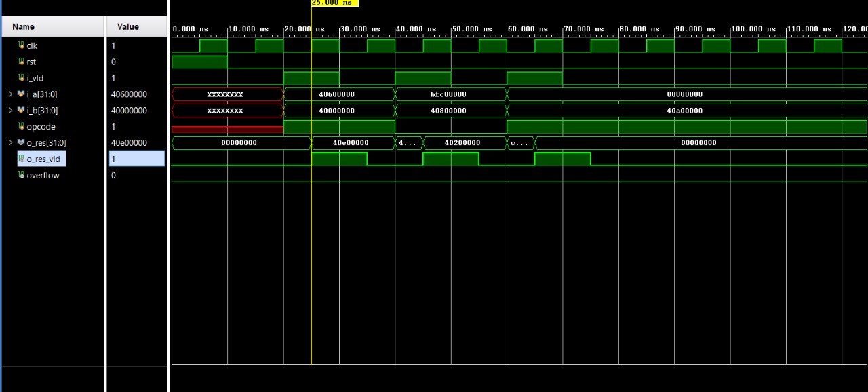This screenshot has width=868, height=392.
Task: Click the Value column header
Action: 127,27
